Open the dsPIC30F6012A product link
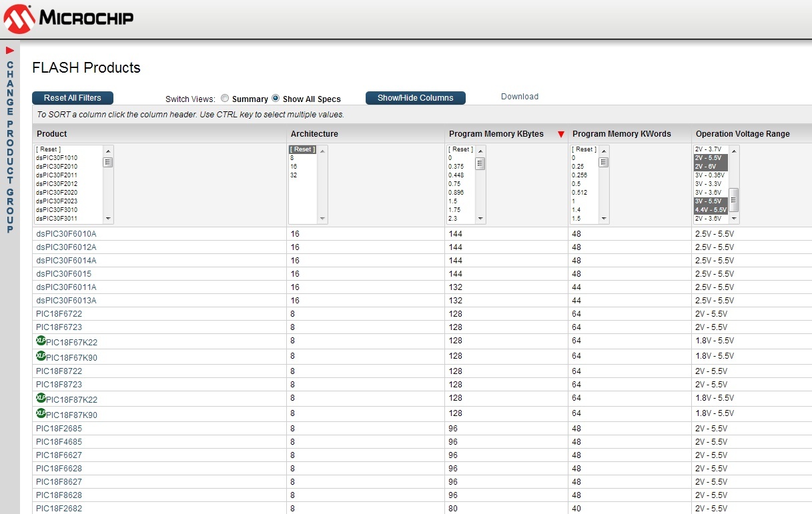812x514 pixels. pos(66,247)
